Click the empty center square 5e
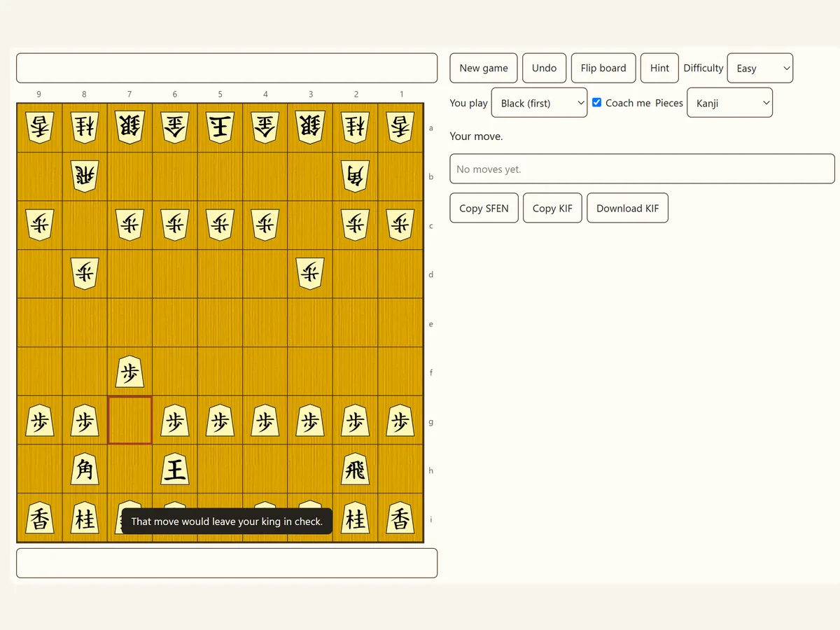 pos(220,323)
